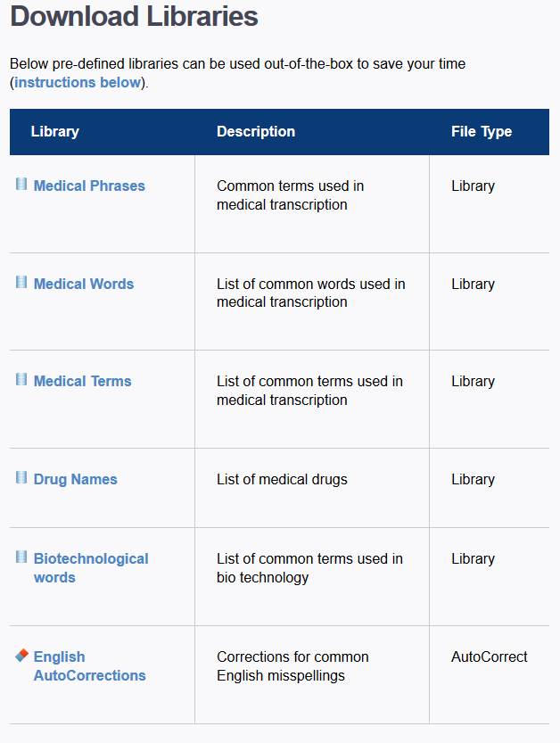Download the Medical Terms library
The width and height of the screenshot is (560, 743).
coord(82,381)
